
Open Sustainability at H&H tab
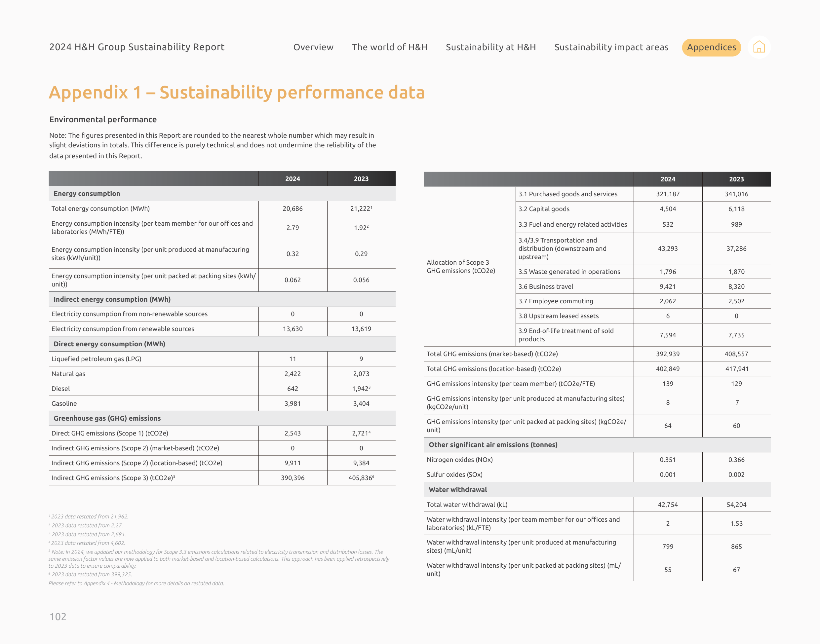click(490, 47)
